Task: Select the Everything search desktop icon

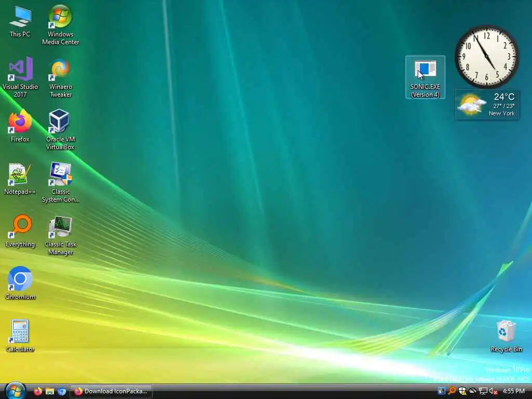Action: pos(20,231)
